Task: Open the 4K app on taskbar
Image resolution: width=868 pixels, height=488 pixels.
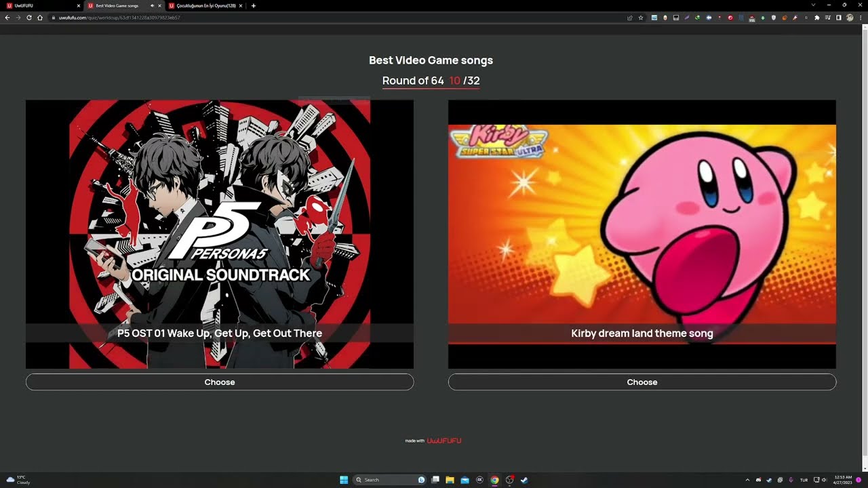Action: click(479, 480)
